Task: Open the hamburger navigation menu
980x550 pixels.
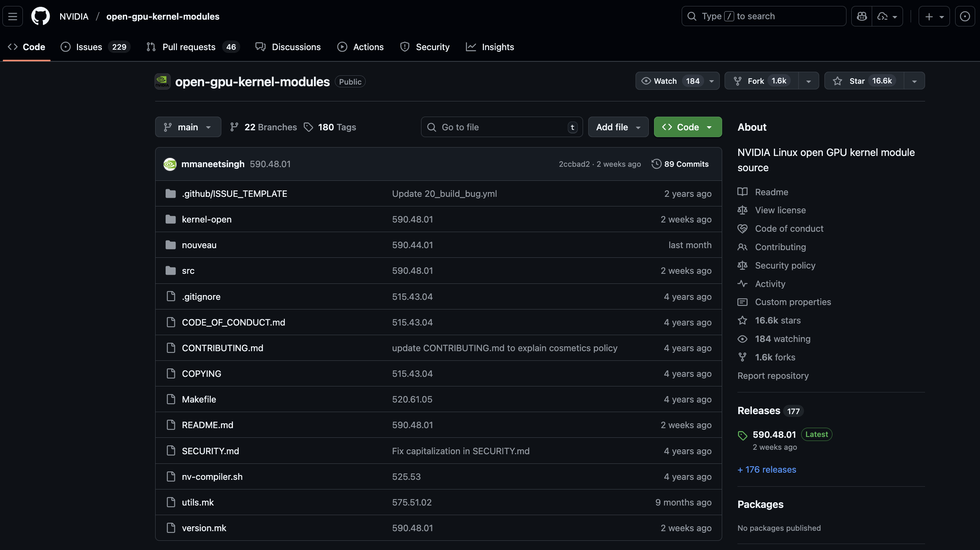Action: (x=12, y=16)
